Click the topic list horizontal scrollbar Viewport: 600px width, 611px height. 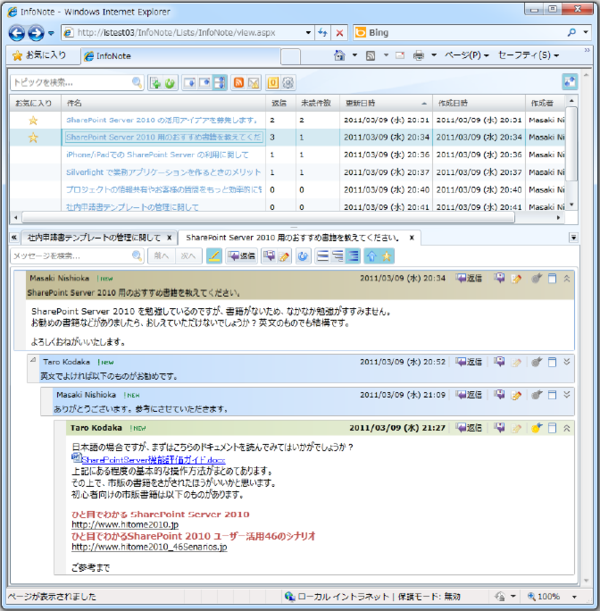pyautogui.click(x=268, y=217)
